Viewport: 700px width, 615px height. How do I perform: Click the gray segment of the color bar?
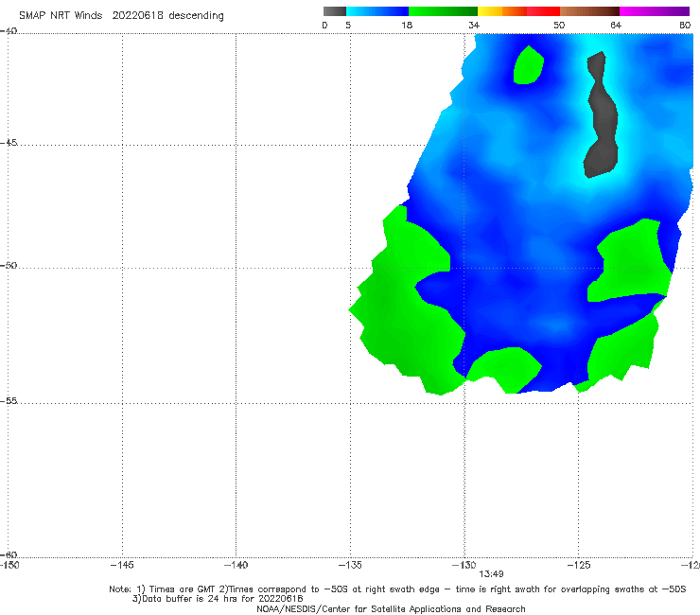coord(334,11)
